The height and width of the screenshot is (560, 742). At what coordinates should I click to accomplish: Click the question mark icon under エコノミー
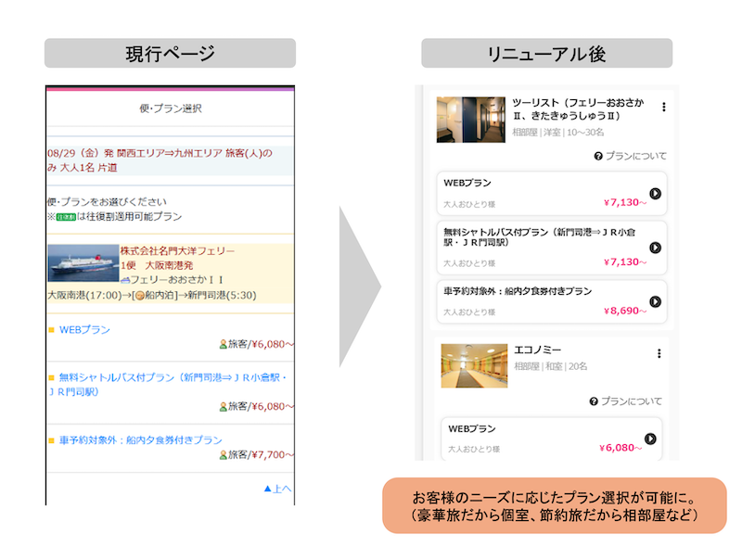pyautogui.click(x=594, y=401)
